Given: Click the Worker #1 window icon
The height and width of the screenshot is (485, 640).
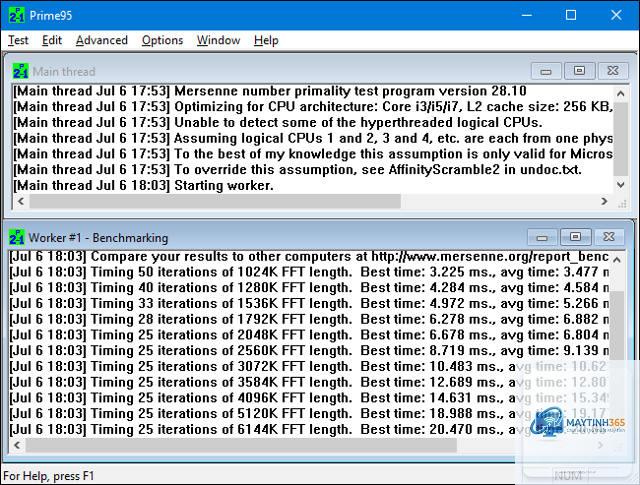Looking at the screenshot, I should tap(17, 237).
